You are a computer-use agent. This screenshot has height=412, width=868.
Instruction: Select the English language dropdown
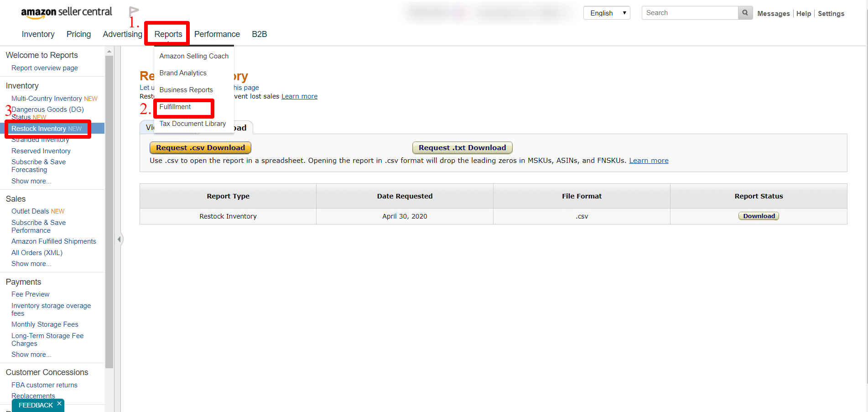[607, 12]
